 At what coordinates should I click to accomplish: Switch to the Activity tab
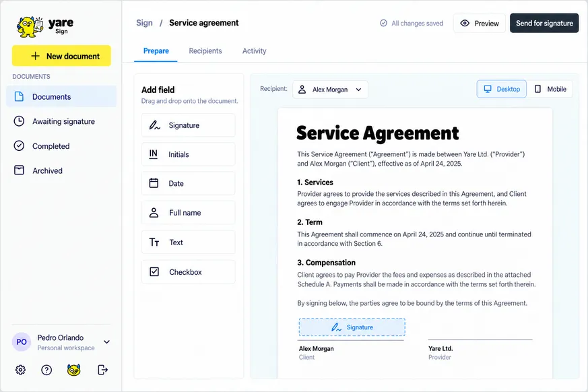[254, 51]
